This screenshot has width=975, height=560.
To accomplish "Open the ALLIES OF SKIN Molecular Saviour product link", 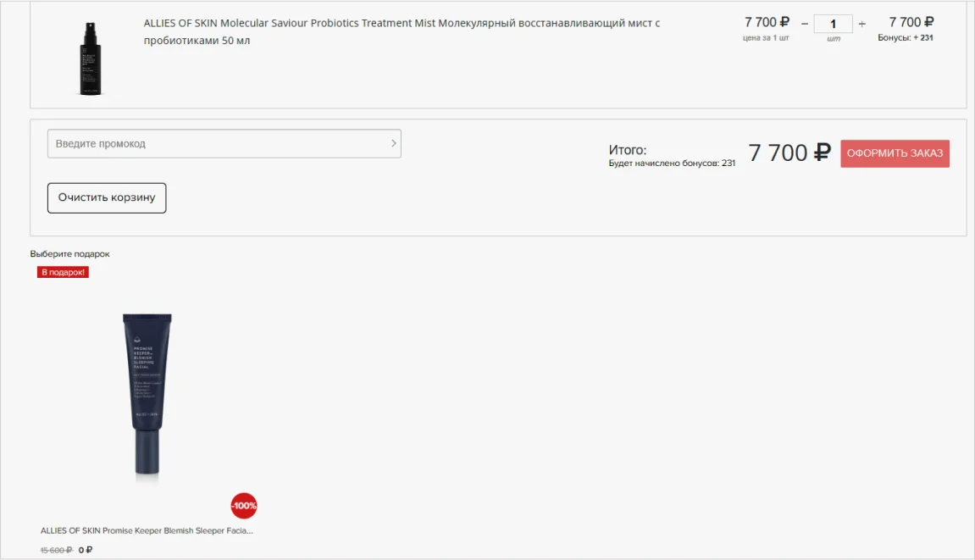I will point(402,31).
